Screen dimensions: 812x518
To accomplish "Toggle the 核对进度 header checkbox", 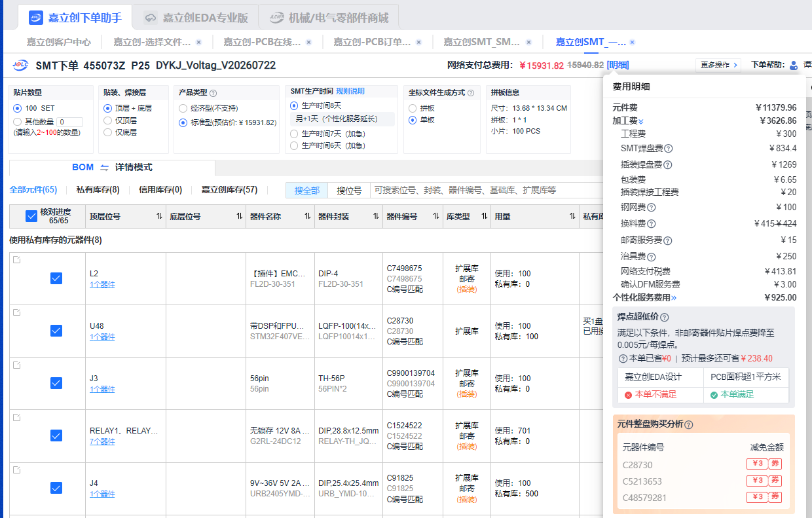I will pos(31,216).
